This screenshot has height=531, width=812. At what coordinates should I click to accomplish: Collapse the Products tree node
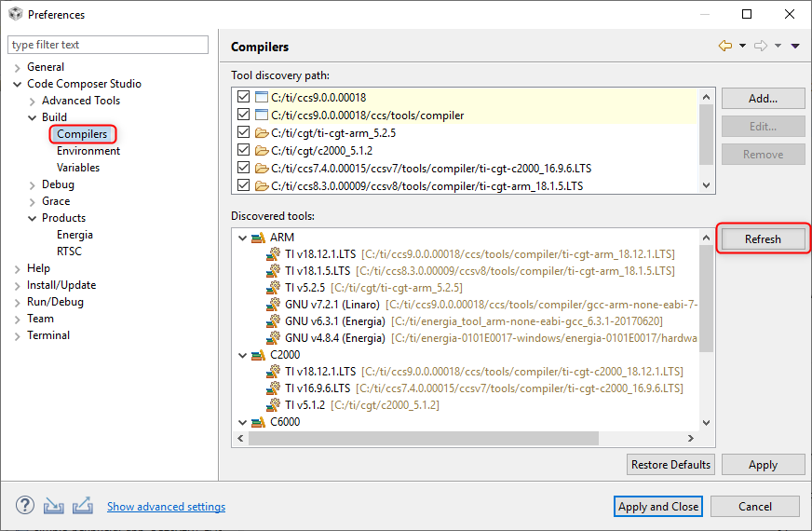click(x=32, y=218)
